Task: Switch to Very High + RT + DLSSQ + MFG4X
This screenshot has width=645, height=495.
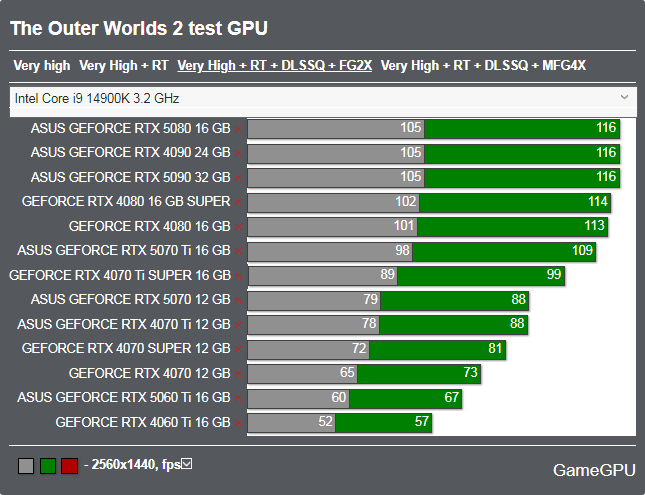Action: (x=483, y=66)
